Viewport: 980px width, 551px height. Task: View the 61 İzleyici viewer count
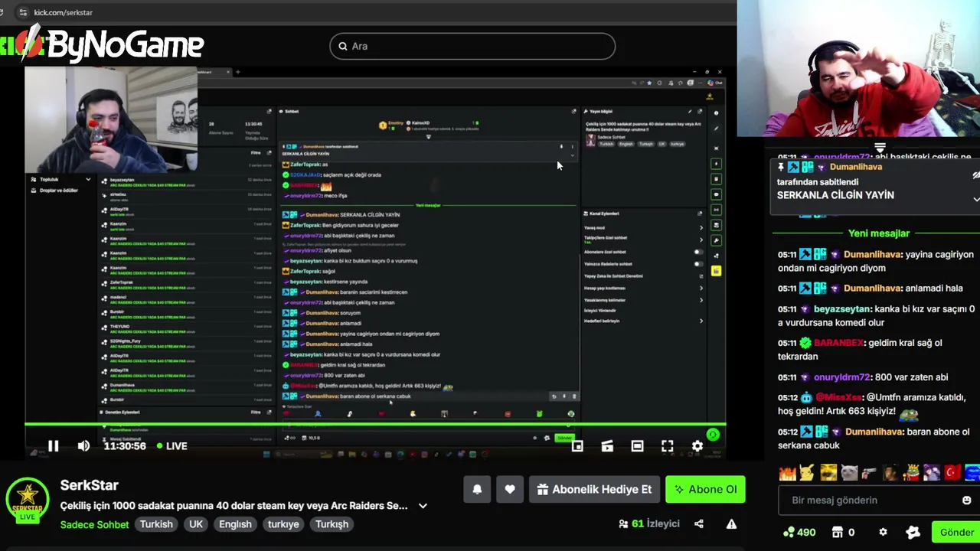coord(649,524)
